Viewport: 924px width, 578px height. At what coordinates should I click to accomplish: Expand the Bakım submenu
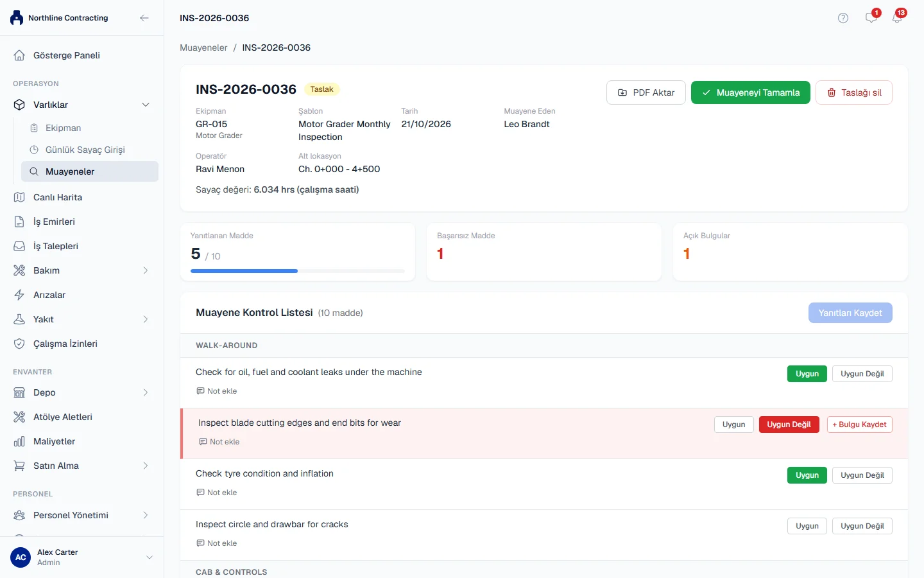click(146, 270)
